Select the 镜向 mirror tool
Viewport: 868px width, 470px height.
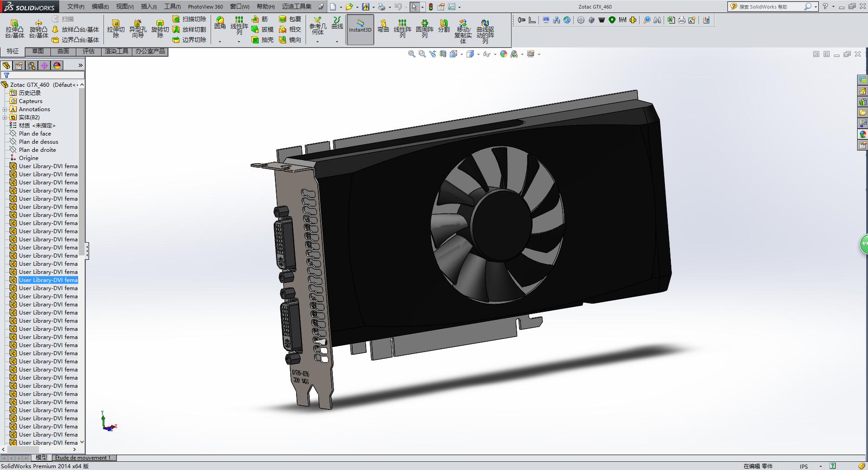[290, 40]
